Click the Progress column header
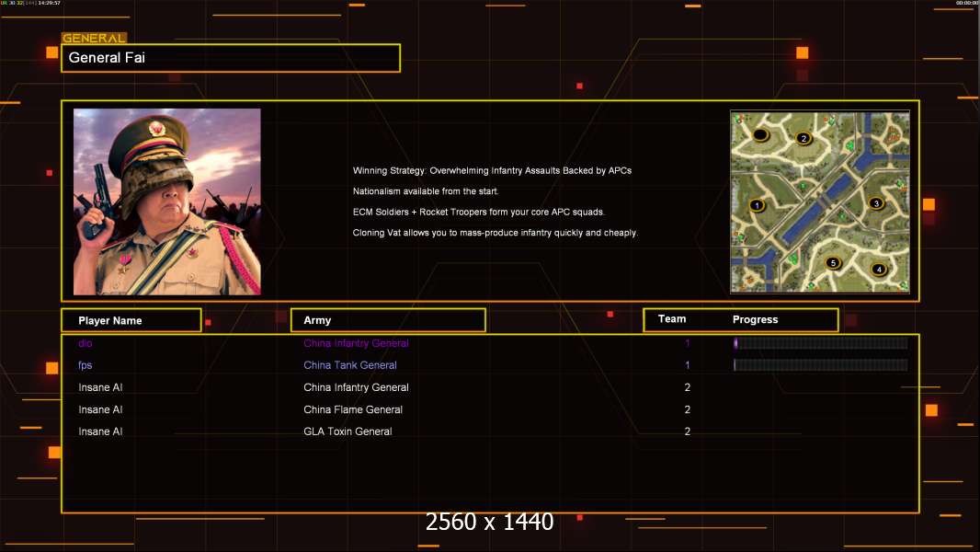The image size is (980, 552). coord(755,319)
